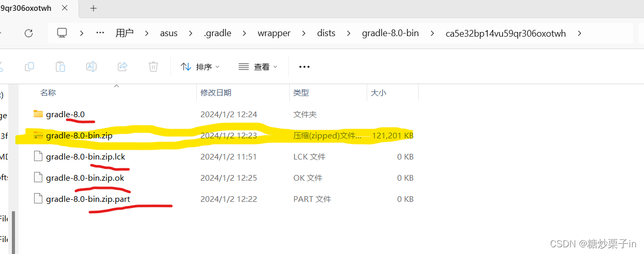Image resolution: width=644 pixels, height=254 pixels.
Task: Sort by 名称 column header
Action: [x=48, y=92]
